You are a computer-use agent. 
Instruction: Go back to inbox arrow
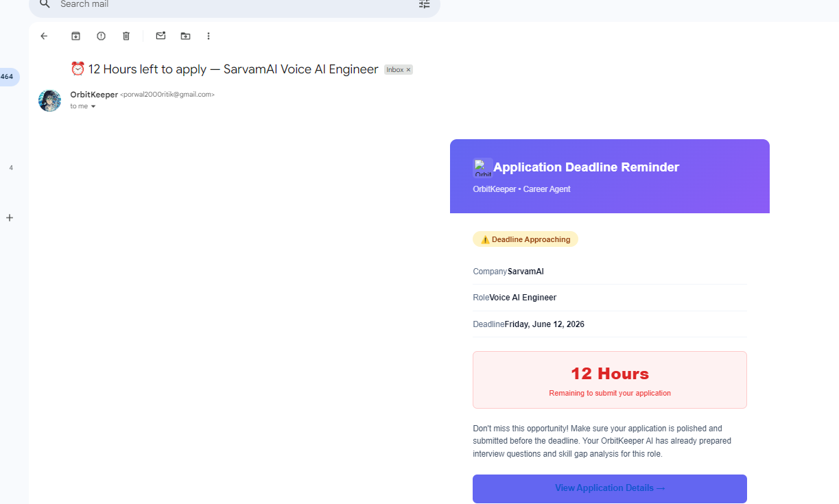pos(44,36)
